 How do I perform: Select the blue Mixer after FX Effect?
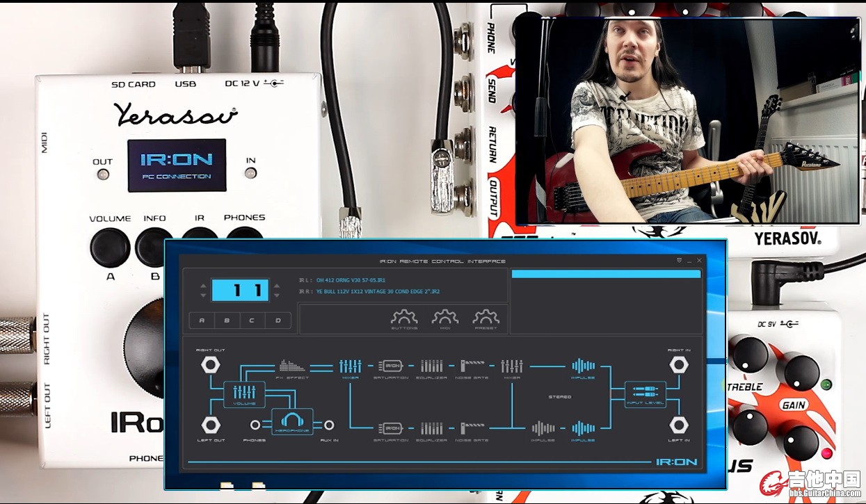[x=351, y=366]
